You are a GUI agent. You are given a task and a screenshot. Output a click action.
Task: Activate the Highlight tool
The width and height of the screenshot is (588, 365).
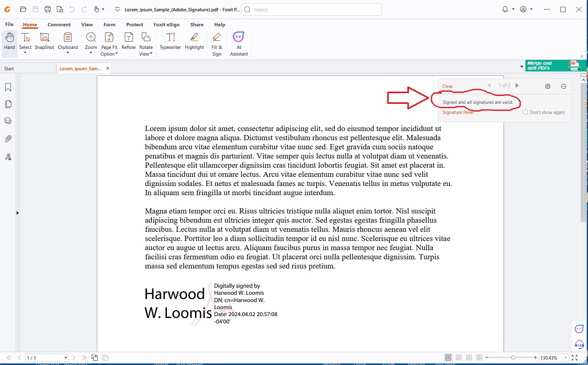(194, 41)
